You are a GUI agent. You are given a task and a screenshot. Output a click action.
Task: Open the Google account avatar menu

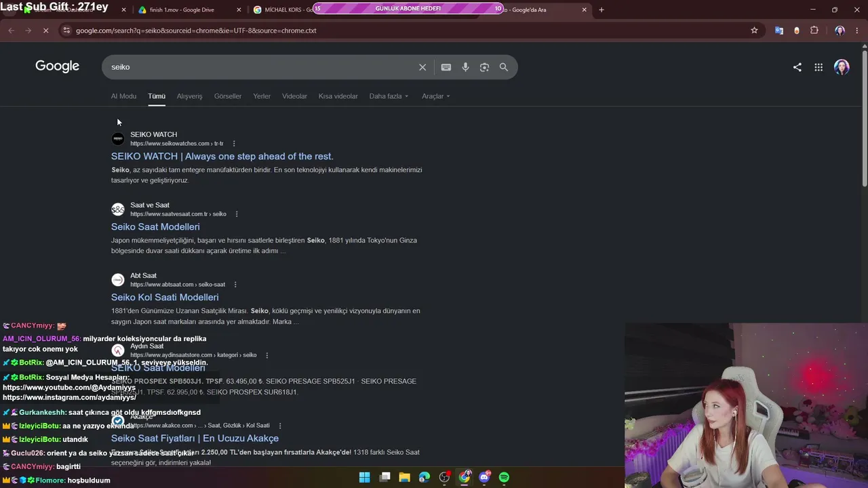tap(842, 67)
